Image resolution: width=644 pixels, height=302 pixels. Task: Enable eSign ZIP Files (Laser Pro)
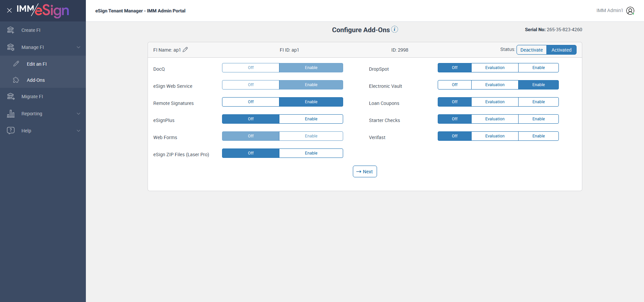pyautogui.click(x=311, y=153)
